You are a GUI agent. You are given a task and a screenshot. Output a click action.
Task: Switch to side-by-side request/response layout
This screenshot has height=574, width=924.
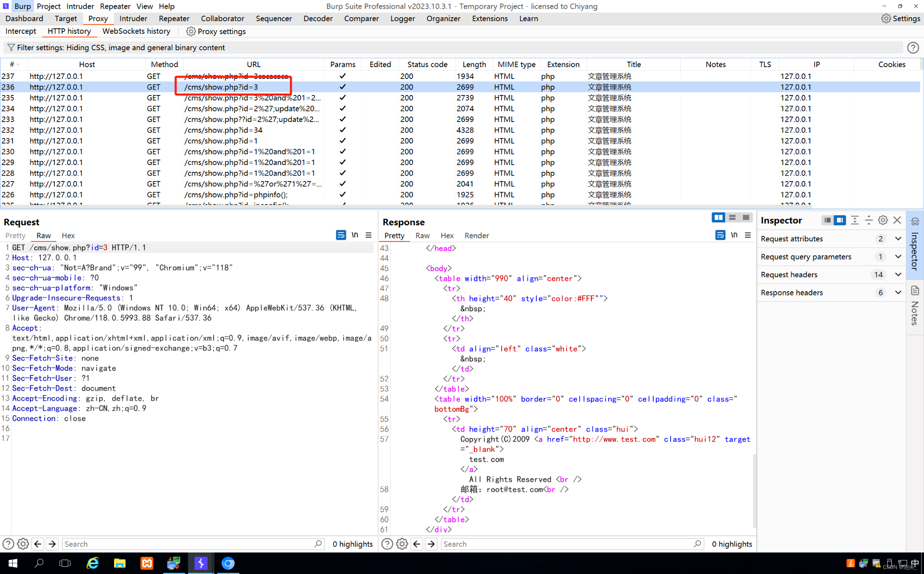pyautogui.click(x=718, y=217)
